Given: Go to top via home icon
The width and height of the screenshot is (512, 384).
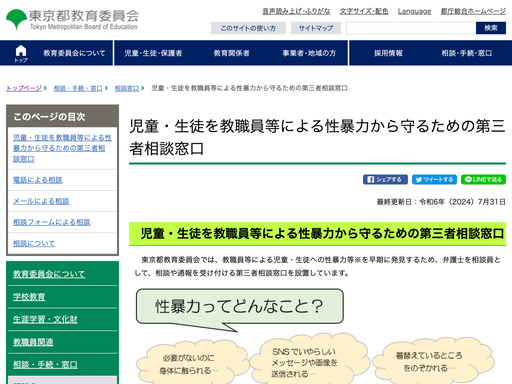Looking at the screenshot, I should tap(21, 53).
